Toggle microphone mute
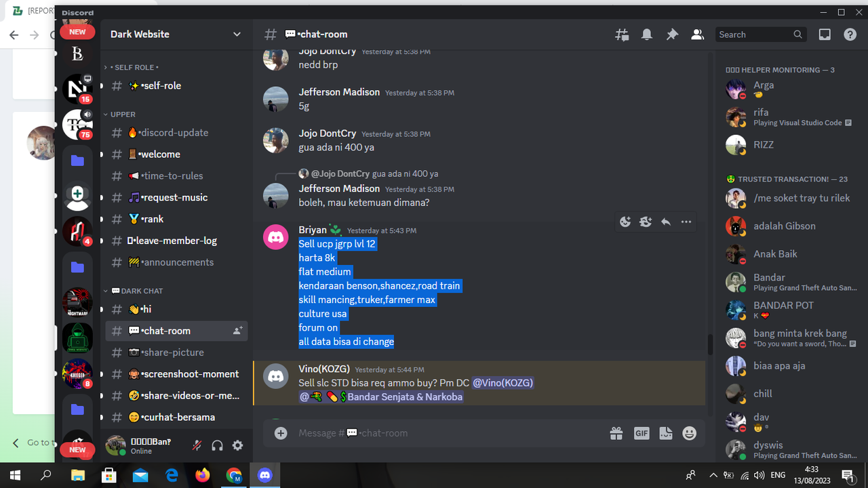The height and width of the screenshot is (488, 868). tap(197, 445)
